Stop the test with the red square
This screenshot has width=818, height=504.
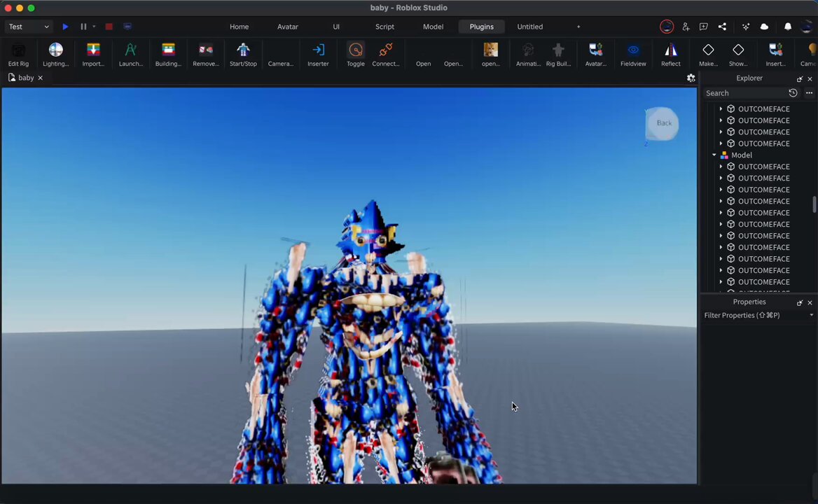point(109,27)
